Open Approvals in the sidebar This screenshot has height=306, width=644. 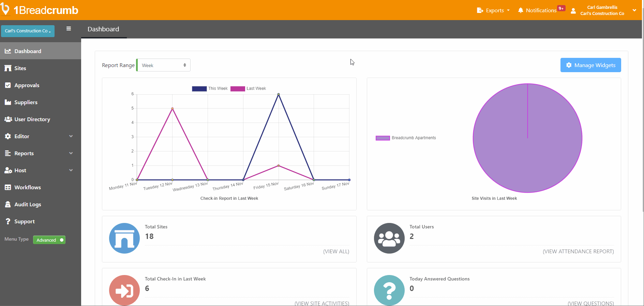pos(27,85)
